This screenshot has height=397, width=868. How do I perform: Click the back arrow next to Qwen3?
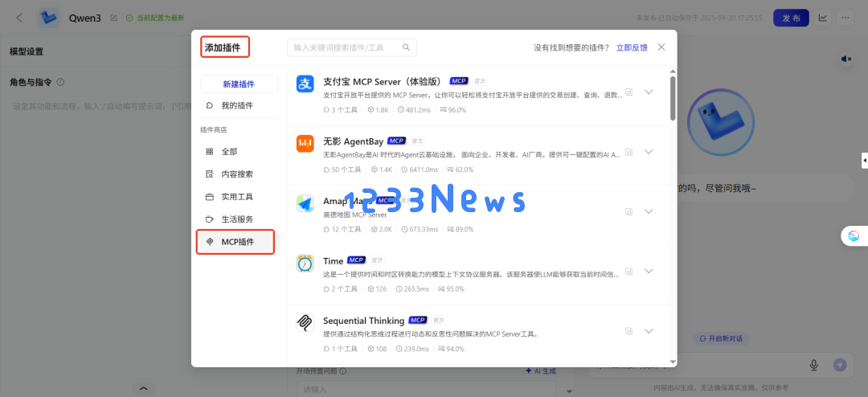[x=19, y=18]
